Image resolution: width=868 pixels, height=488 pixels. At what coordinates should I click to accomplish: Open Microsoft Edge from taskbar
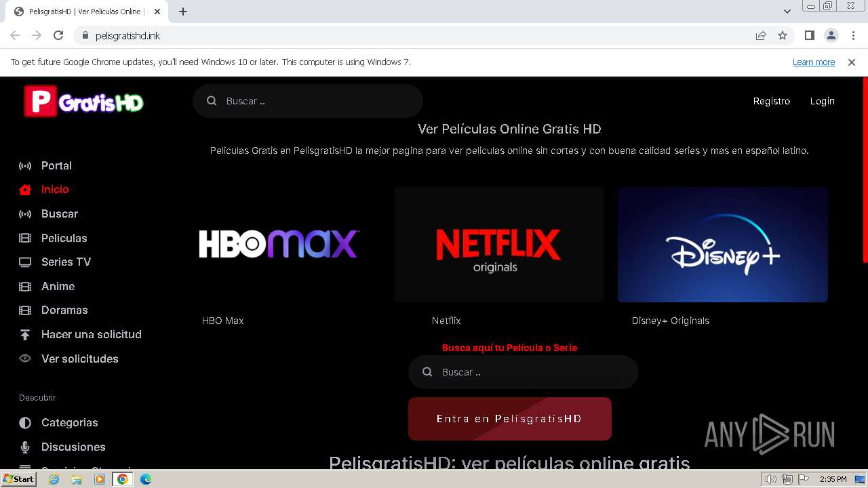point(145,479)
